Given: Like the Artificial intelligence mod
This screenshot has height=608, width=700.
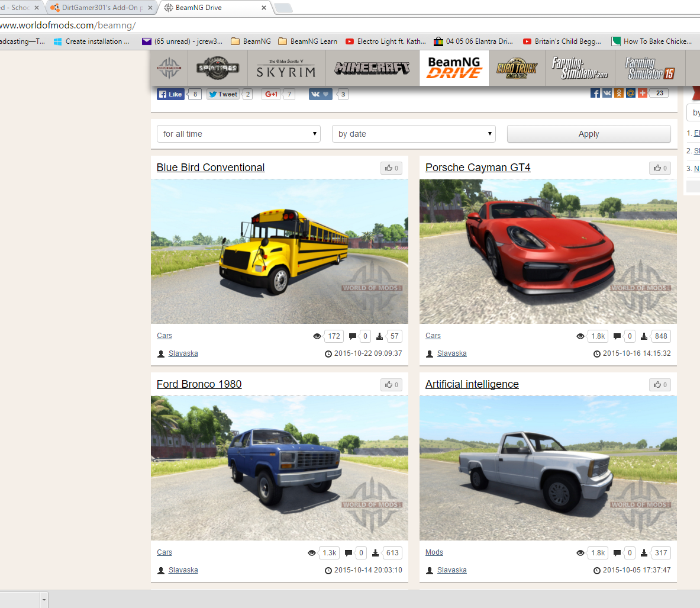Looking at the screenshot, I should click(x=660, y=385).
